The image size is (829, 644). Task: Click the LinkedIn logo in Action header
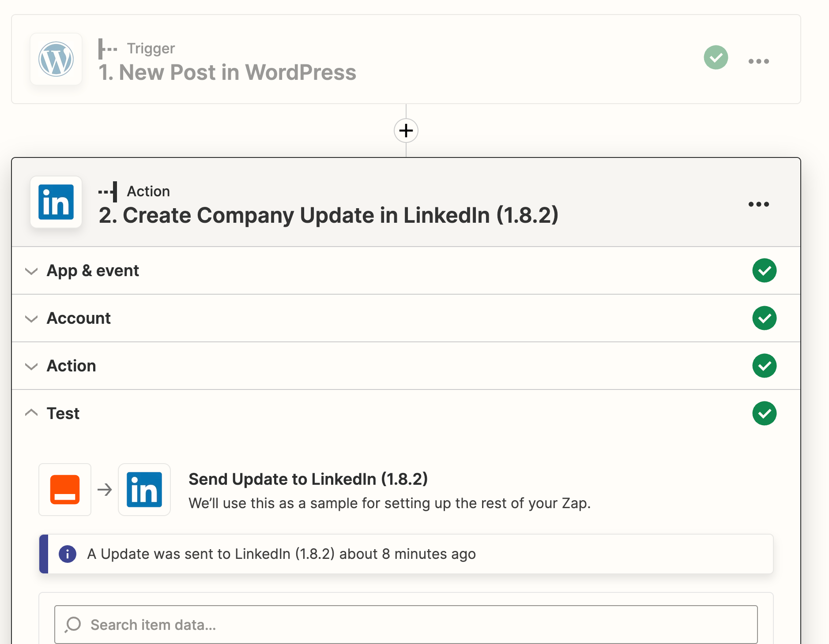[56, 202]
